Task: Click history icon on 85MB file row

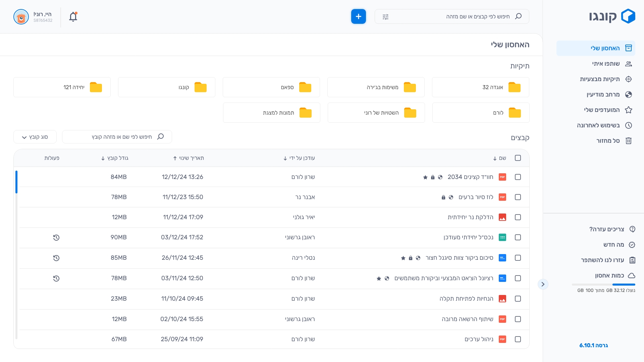Action: (x=56, y=258)
